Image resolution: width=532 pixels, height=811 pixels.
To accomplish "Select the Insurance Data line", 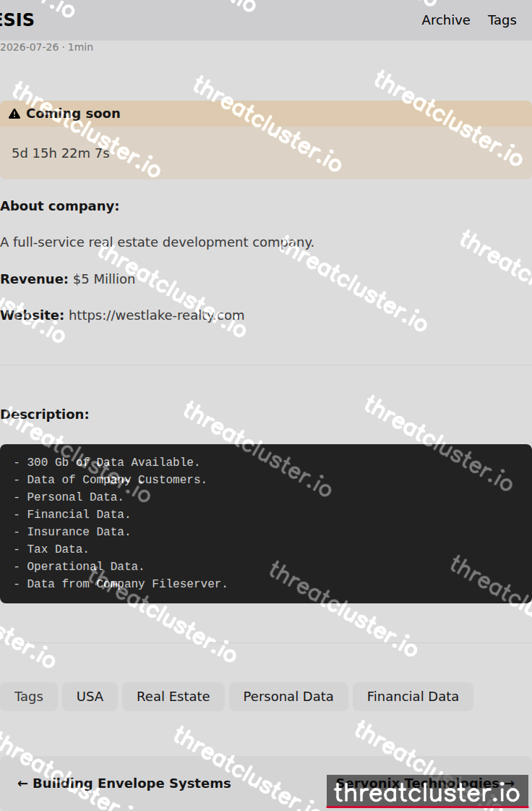I will click(72, 532).
